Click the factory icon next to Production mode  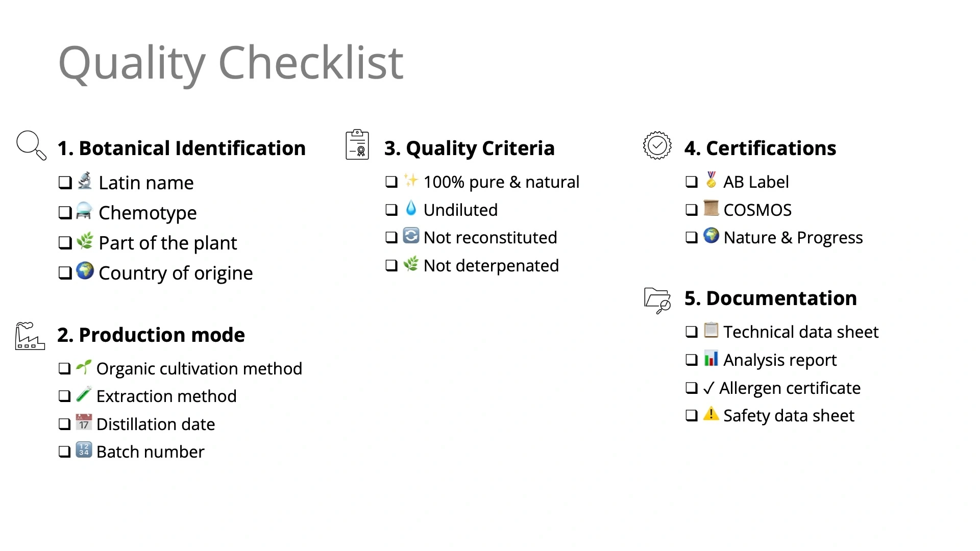click(30, 336)
